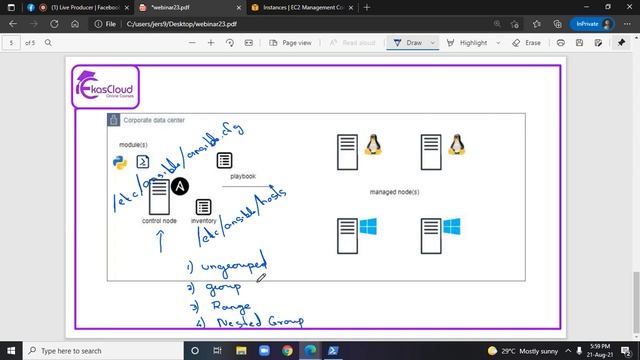Screen dimensions: 640x360
Task: Open the tab actions menu icon
Action: (11, 7)
